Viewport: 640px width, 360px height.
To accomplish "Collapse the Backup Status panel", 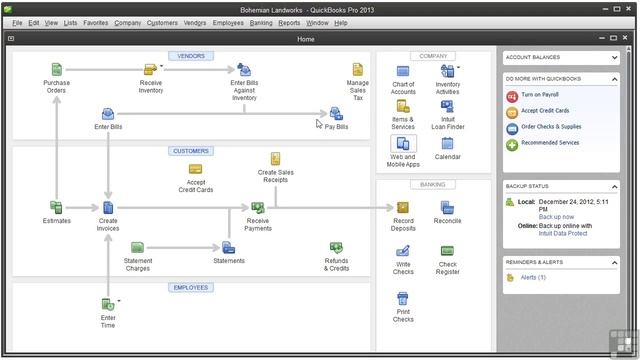I will [614, 187].
